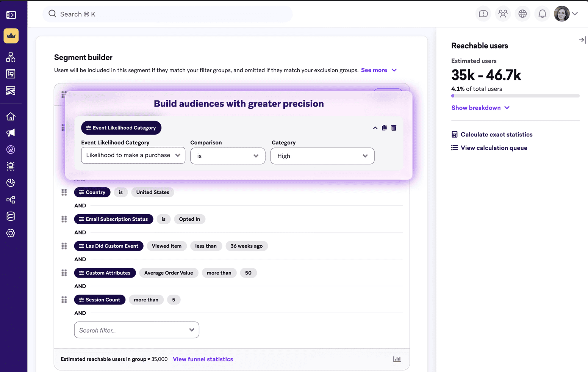Click the Opted In value chip
The image size is (588, 372).
(x=189, y=219)
